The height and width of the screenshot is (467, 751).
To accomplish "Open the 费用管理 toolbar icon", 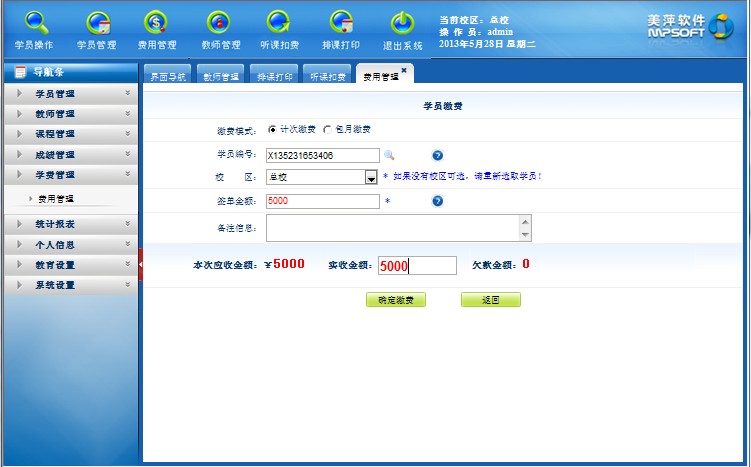I will pyautogui.click(x=157, y=23).
